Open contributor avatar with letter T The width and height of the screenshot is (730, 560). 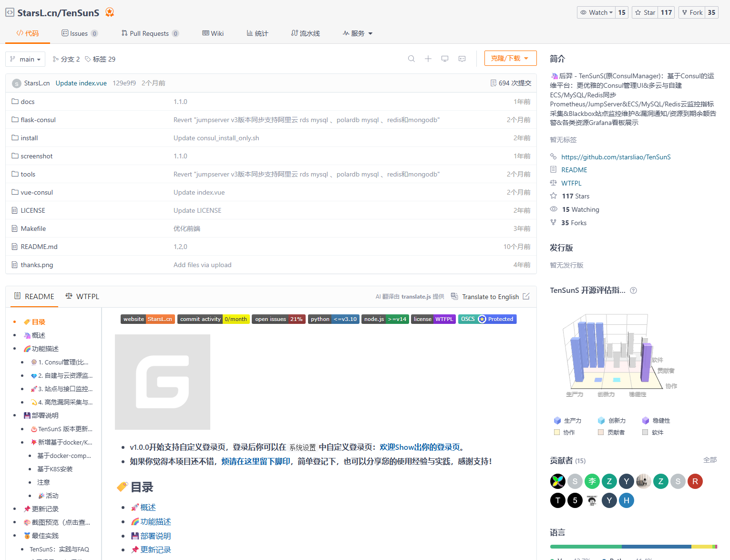tap(557, 500)
